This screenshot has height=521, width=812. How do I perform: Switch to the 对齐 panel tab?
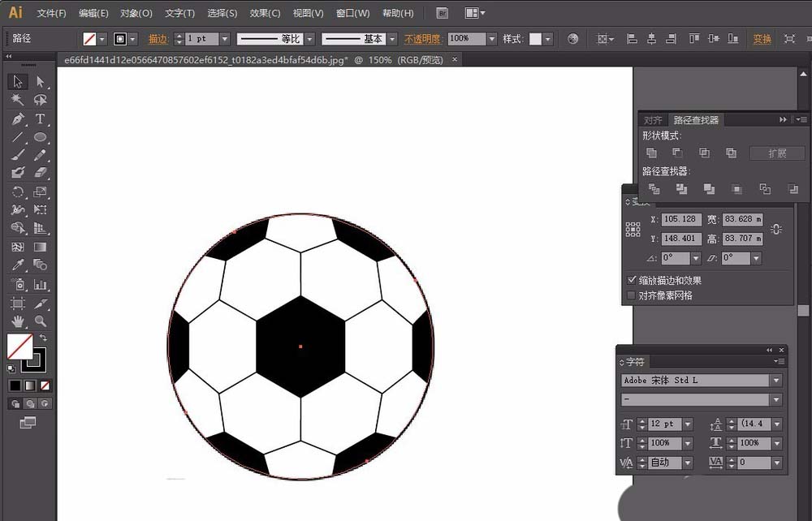(x=653, y=120)
